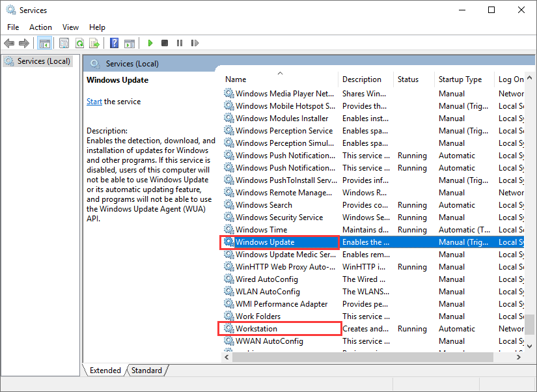Viewport: 537px width, 392px height.
Task: Click the horizontal scrollbar thumb
Action: coord(363,357)
